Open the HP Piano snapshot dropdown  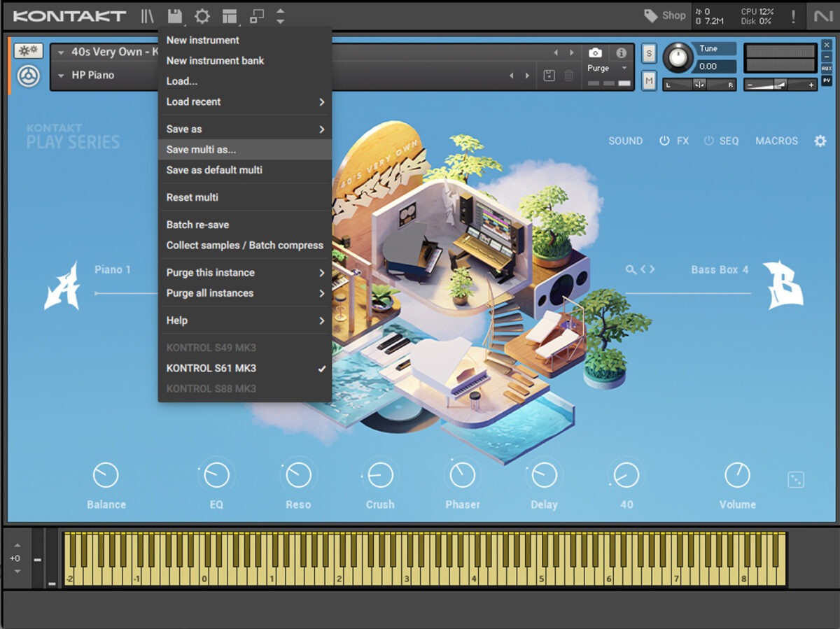(x=62, y=76)
